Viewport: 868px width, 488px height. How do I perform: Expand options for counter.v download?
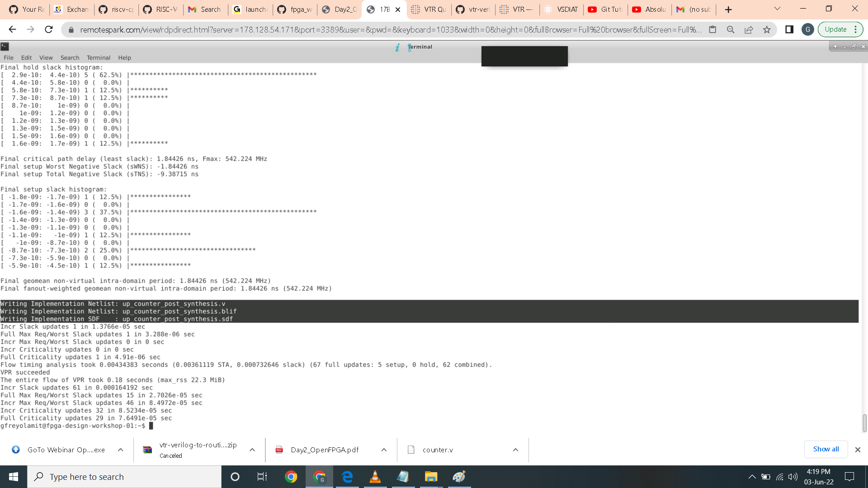click(515, 450)
